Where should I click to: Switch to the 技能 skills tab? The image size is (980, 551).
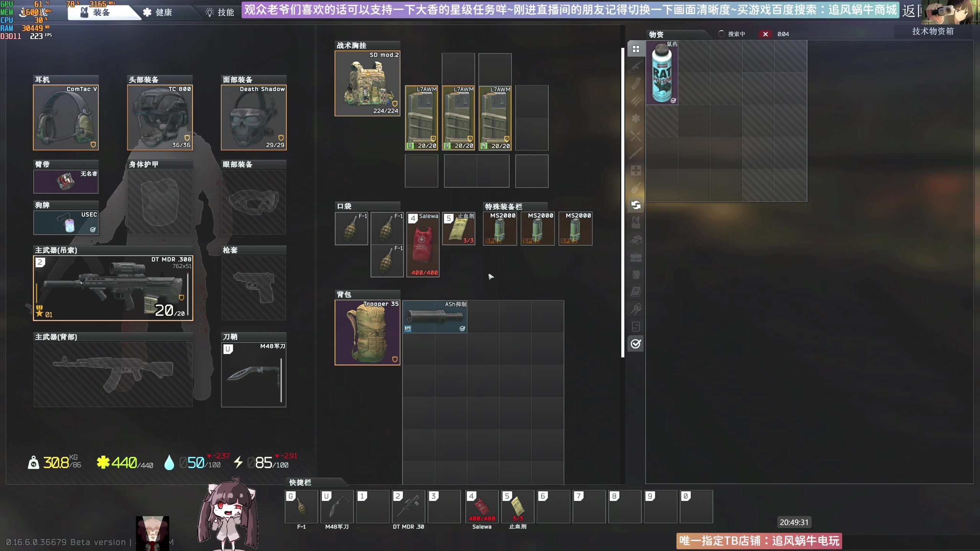coord(220,12)
